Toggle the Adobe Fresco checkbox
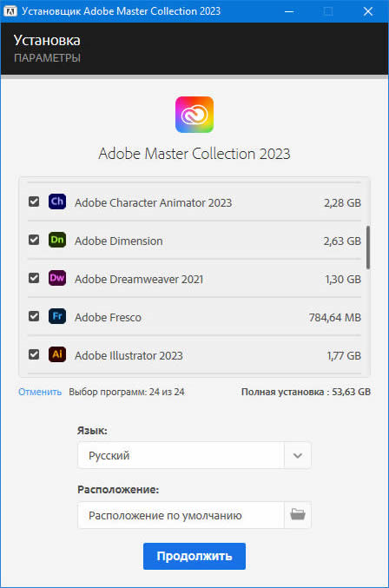Viewport: 389px width, 588px height. tap(34, 316)
